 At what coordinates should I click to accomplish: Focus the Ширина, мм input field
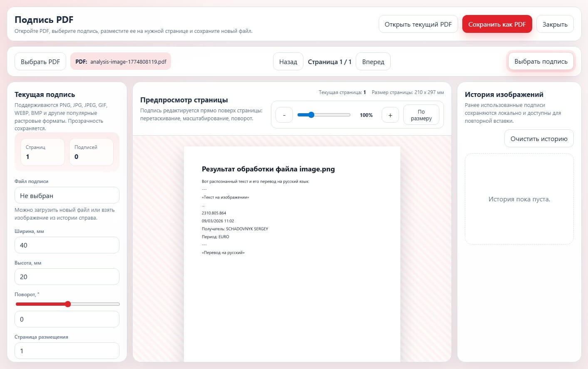[67, 245]
